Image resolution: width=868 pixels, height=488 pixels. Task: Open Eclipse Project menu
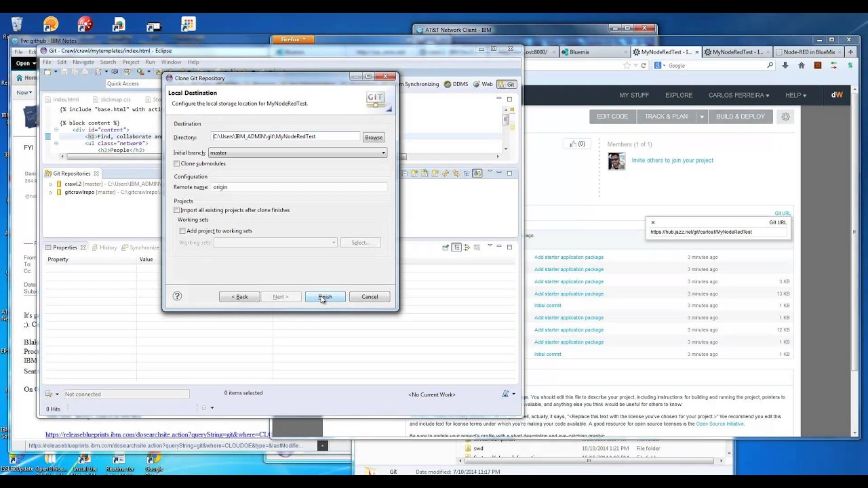pos(131,62)
